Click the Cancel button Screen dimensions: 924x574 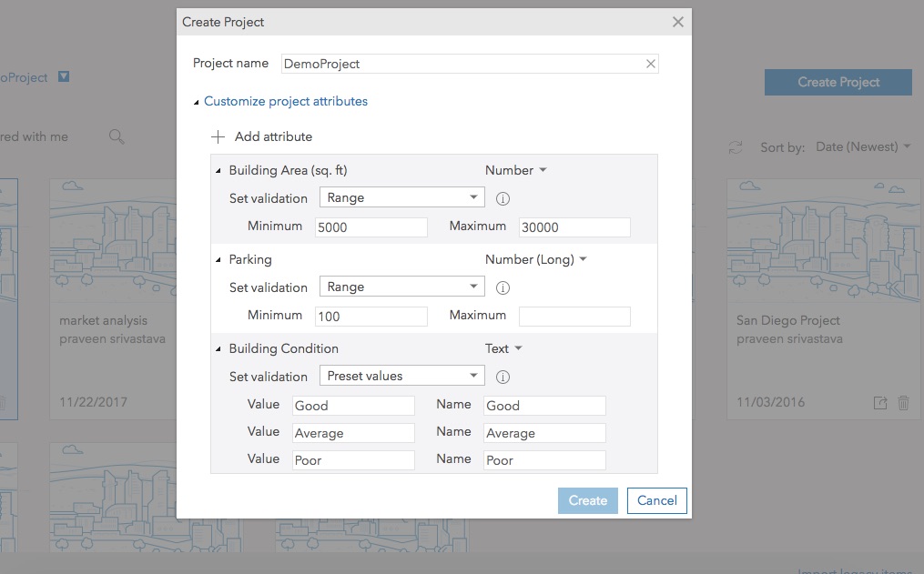(x=656, y=500)
